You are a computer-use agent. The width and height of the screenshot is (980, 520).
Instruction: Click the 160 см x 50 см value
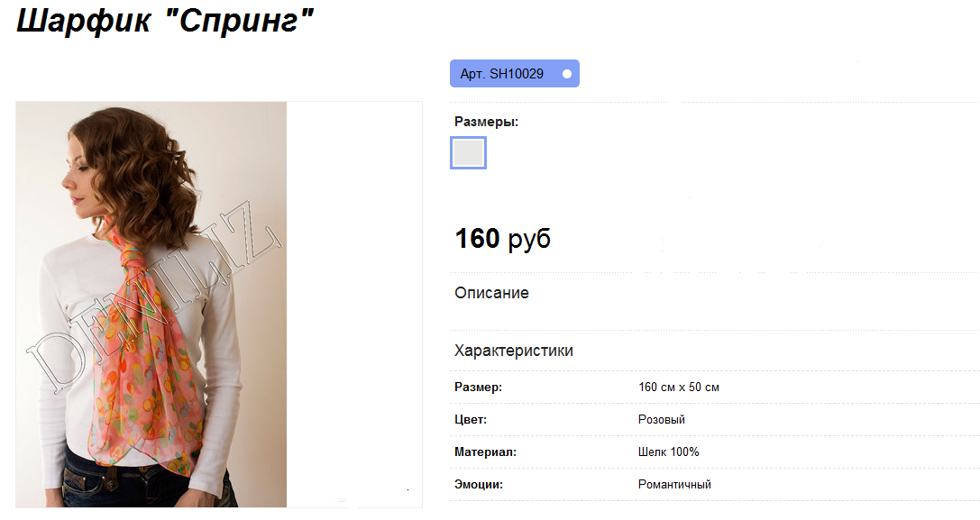coord(679,387)
